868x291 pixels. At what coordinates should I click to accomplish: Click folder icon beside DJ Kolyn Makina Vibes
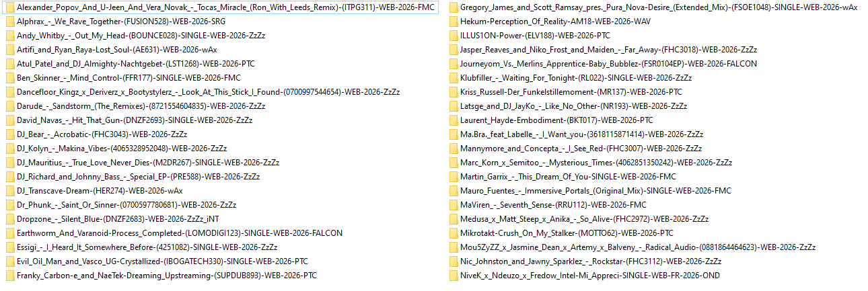(9, 149)
